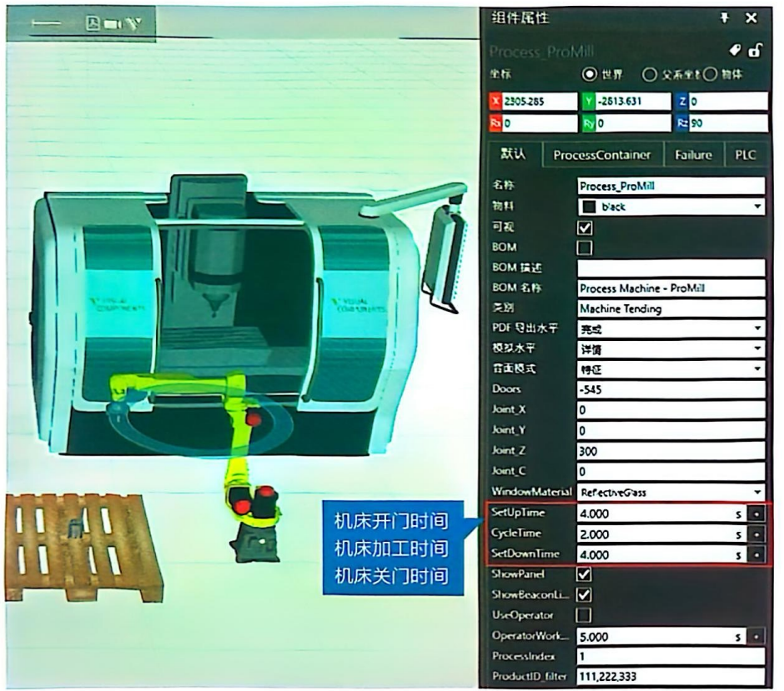784x691 pixels.
Task: Switch to the 默认 tab
Action: (x=512, y=154)
